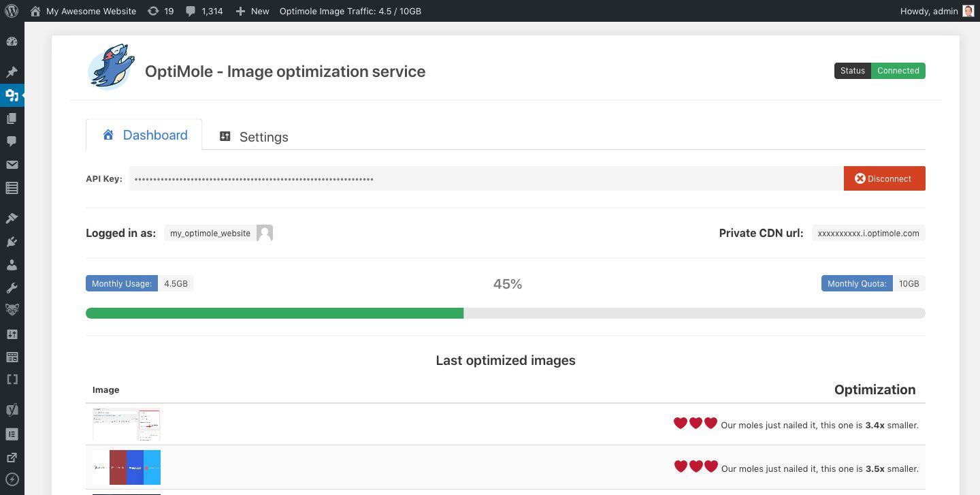Click the envelope Mail icon in sidebar
The height and width of the screenshot is (495, 980).
coord(12,165)
